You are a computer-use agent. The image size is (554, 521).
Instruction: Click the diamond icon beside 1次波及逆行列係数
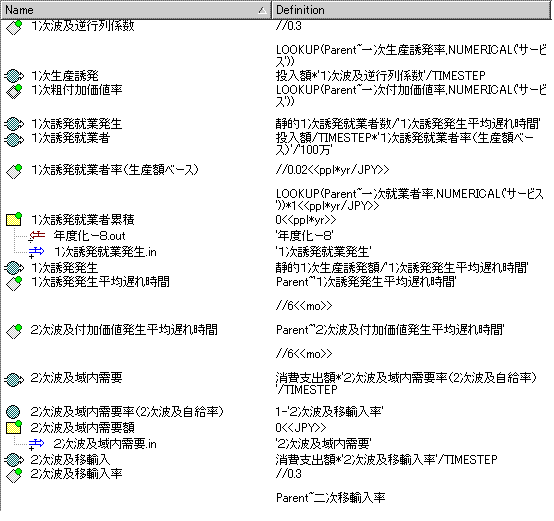tap(14, 27)
